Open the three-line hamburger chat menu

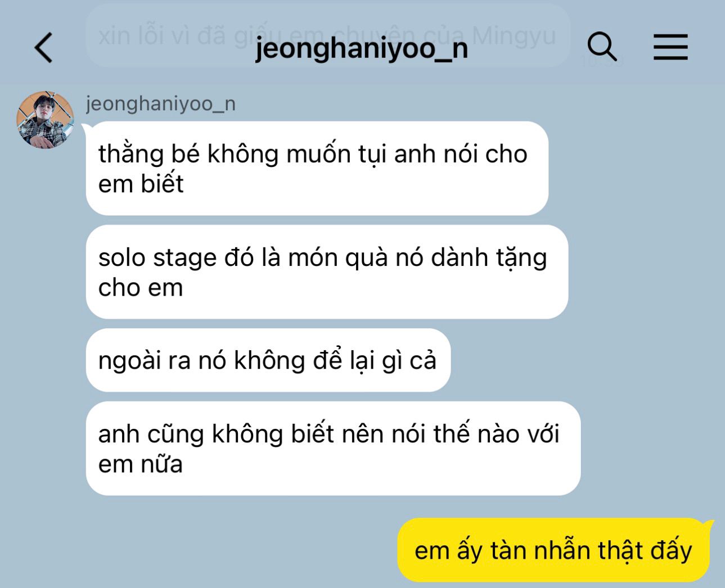pyautogui.click(x=670, y=47)
